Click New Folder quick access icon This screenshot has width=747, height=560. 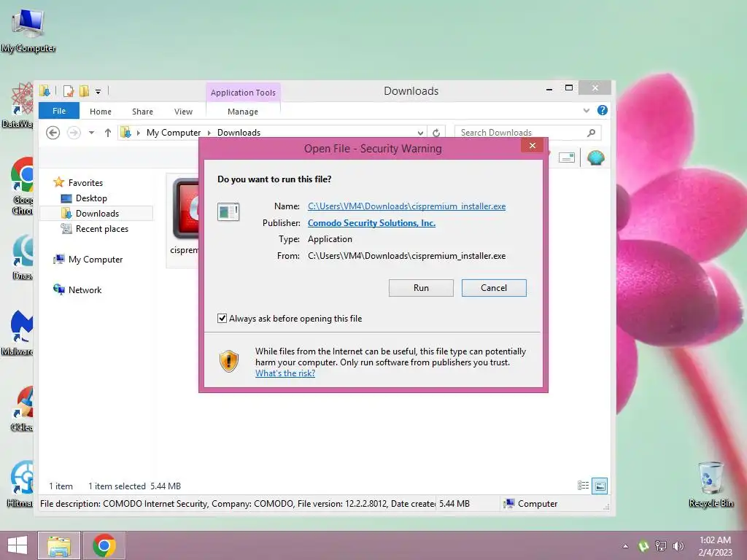(85, 90)
